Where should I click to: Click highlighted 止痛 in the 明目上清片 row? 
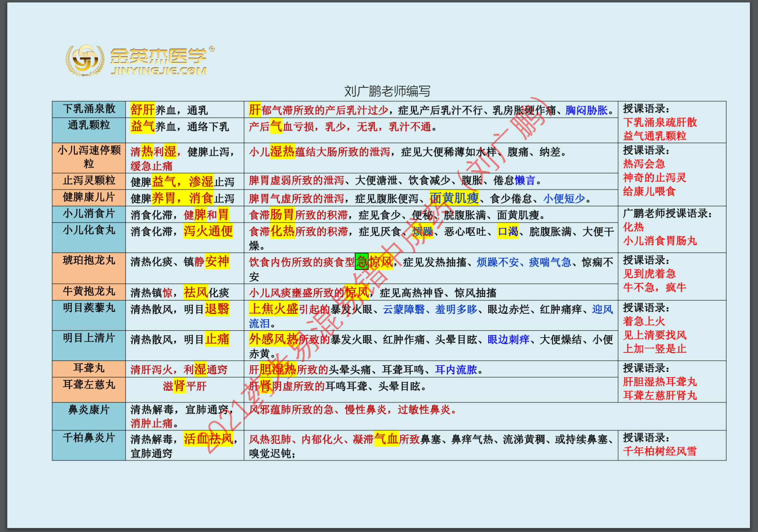coord(217,339)
